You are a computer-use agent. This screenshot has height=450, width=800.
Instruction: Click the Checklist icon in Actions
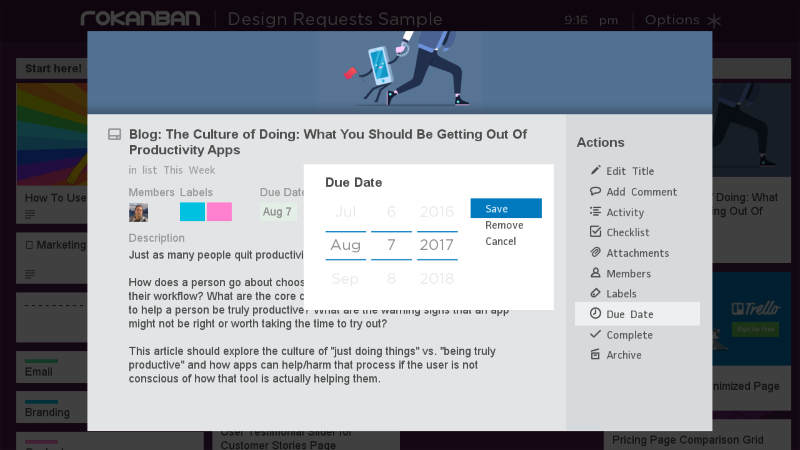[596, 232]
